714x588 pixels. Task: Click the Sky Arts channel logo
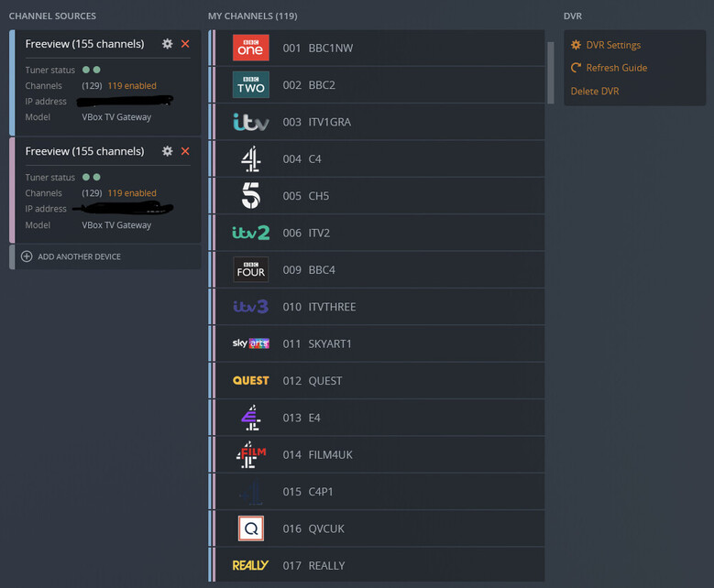[x=251, y=343]
